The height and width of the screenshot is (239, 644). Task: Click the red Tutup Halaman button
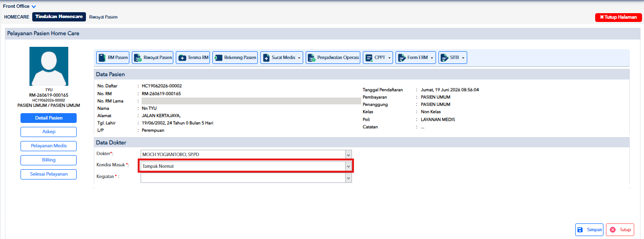click(618, 17)
